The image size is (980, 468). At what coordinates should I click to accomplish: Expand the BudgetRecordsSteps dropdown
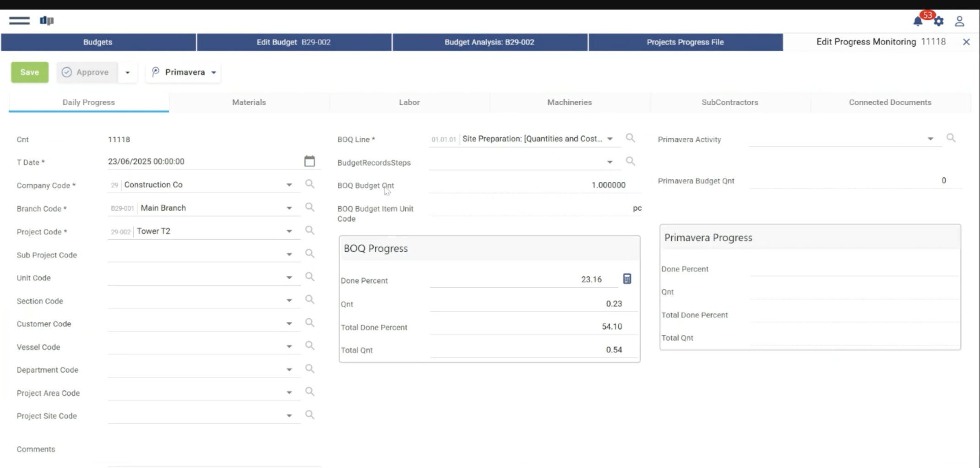point(610,162)
